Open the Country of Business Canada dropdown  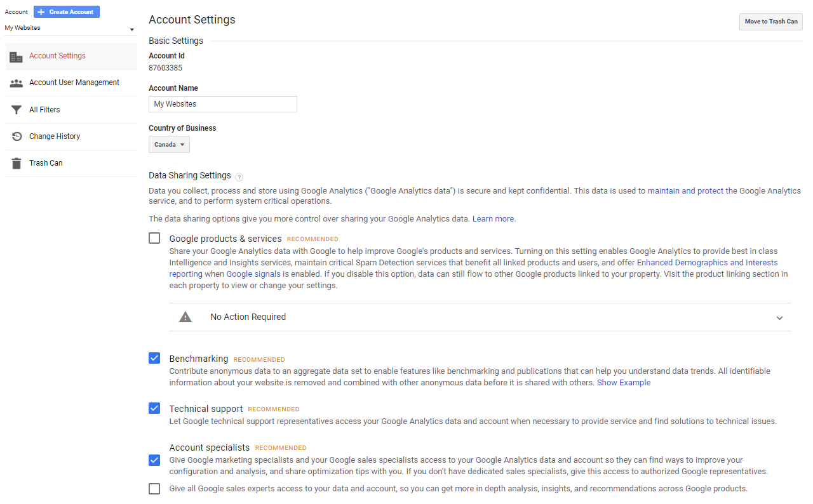(x=169, y=145)
